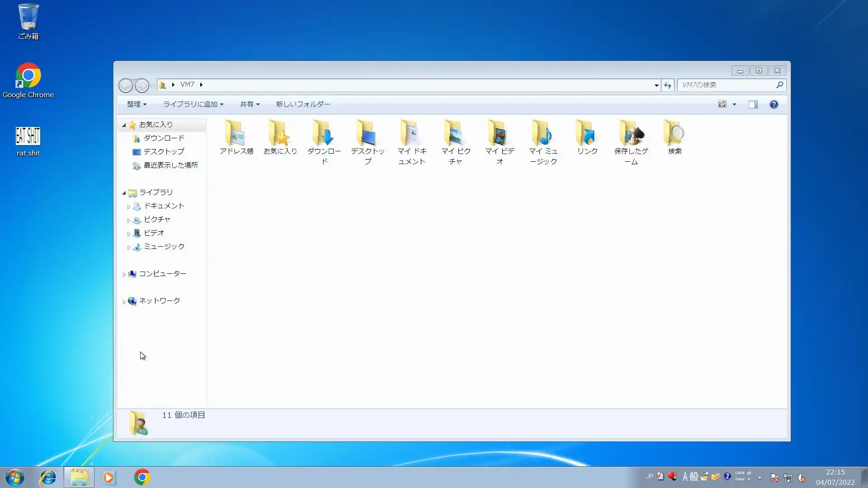Screen dimensions: 868x488
Task: Click the 新しいフォルダー button
Action: 303,104
